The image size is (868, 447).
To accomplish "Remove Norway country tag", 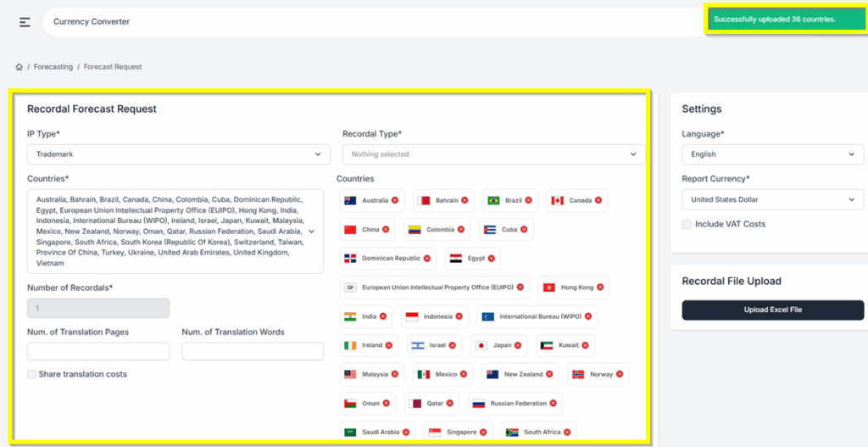I will pos(620,374).
